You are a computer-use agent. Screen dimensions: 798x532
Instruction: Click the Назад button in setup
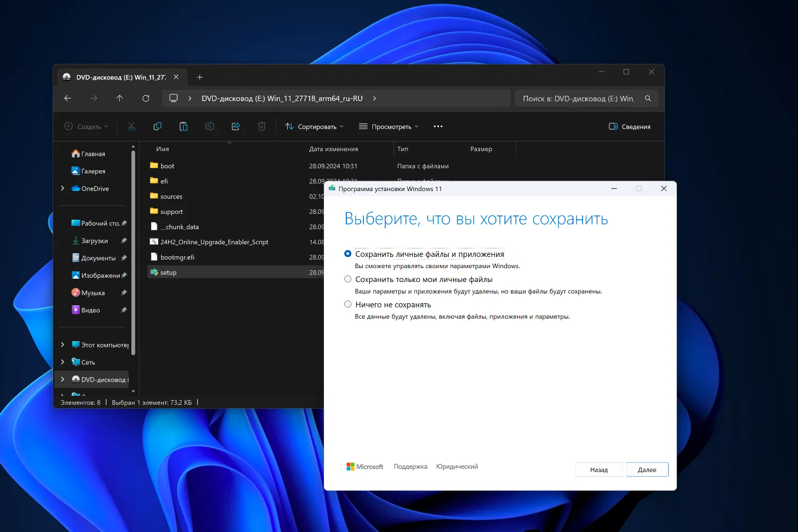pos(599,470)
